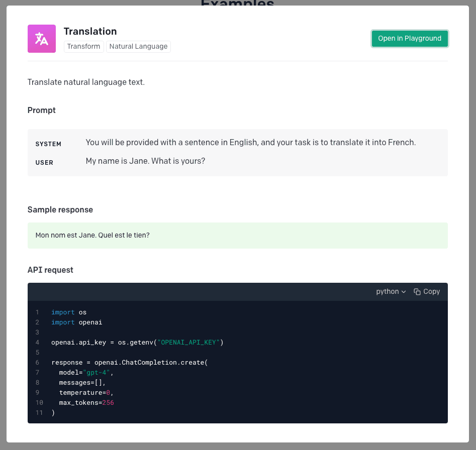Click the USER role label
Viewport: 476px width, 450px height.
point(44,163)
